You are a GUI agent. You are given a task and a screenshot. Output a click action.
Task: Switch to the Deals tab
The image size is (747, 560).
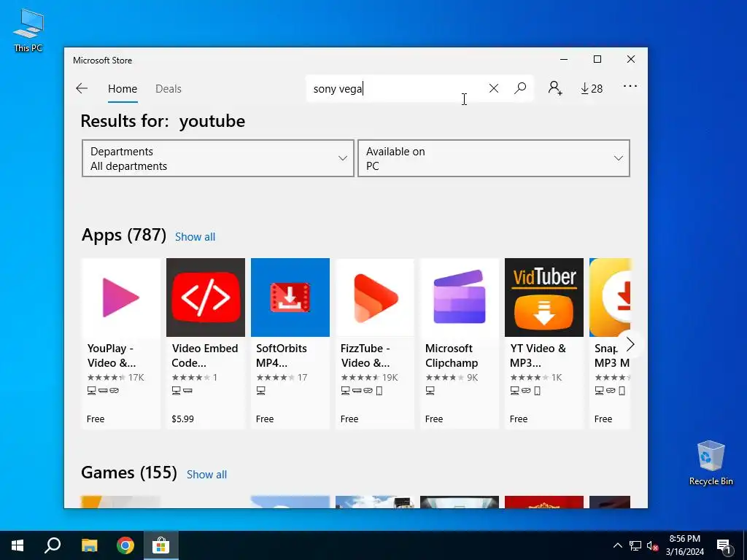[x=169, y=89]
